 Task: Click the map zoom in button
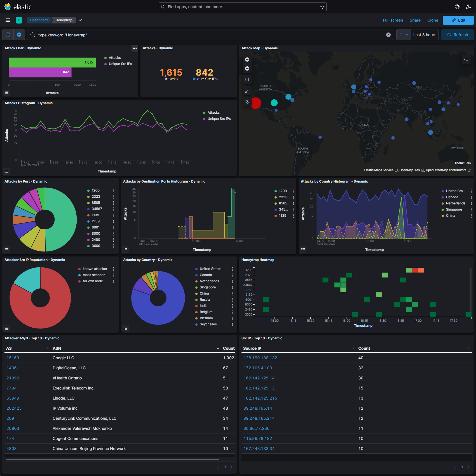click(247, 59)
